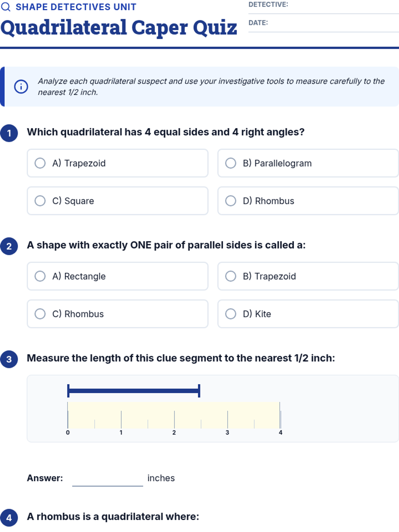Choose C) Rhombus for question 2
This screenshot has height=532, width=399.
[x=40, y=314]
